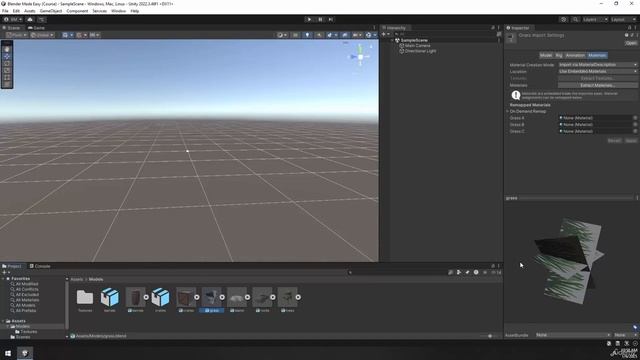The image size is (640, 360).
Task: Switch to the Console tab
Action: tap(40, 266)
